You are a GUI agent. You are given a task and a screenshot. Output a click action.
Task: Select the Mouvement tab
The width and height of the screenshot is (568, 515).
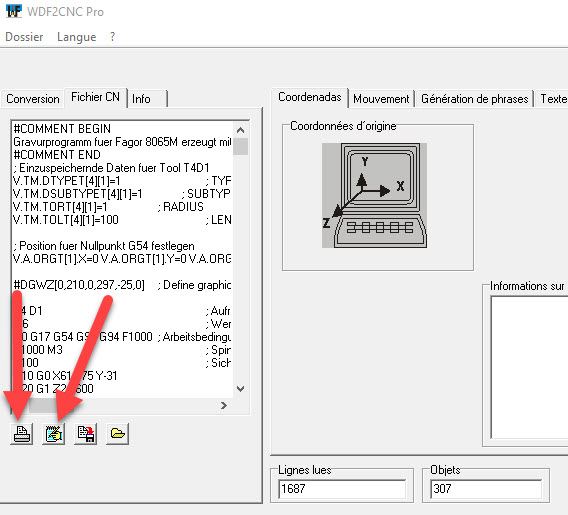pyautogui.click(x=381, y=99)
